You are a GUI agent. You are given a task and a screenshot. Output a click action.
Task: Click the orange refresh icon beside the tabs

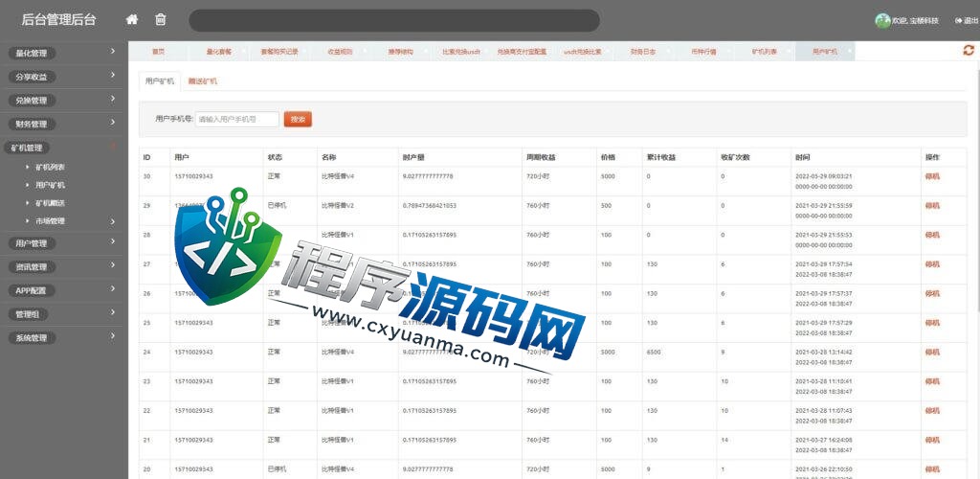click(x=969, y=51)
